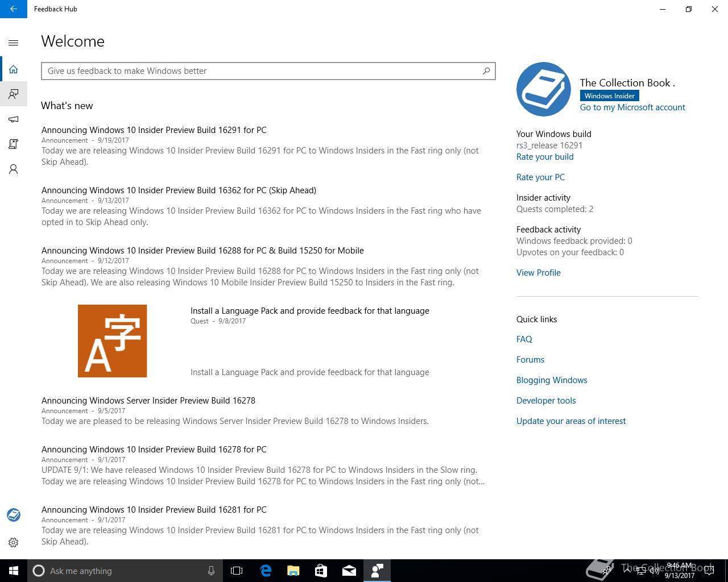Image resolution: width=728 pixels, height=582 pixels.
Task: Click the taskbar clock showing 9/13/2017
Action: click(x=680, y=571)
